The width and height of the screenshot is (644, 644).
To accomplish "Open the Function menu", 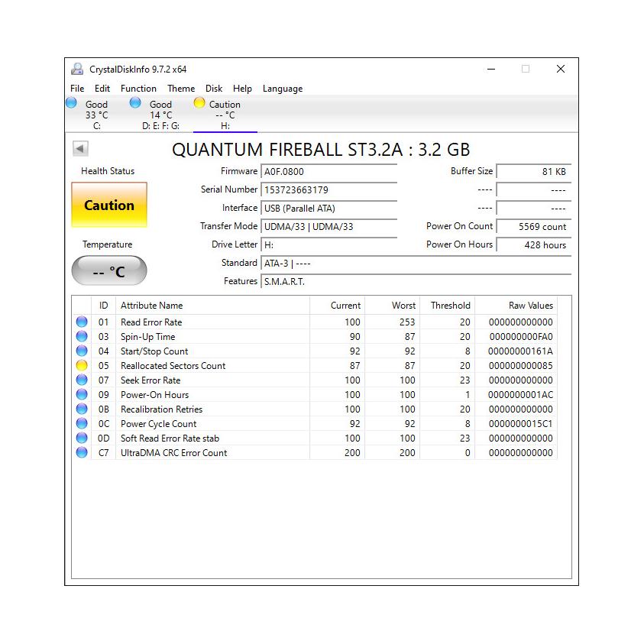I will point(138,89).
